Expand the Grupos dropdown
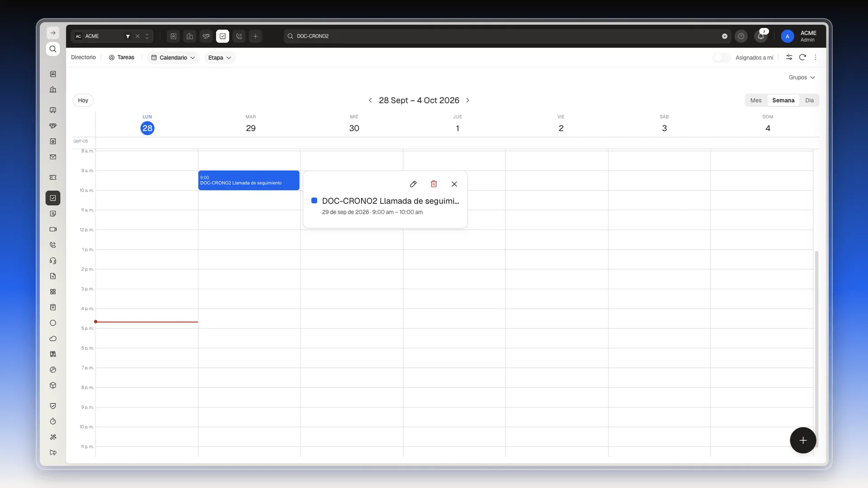The image size is (868, 488). (x=802, y=77)
